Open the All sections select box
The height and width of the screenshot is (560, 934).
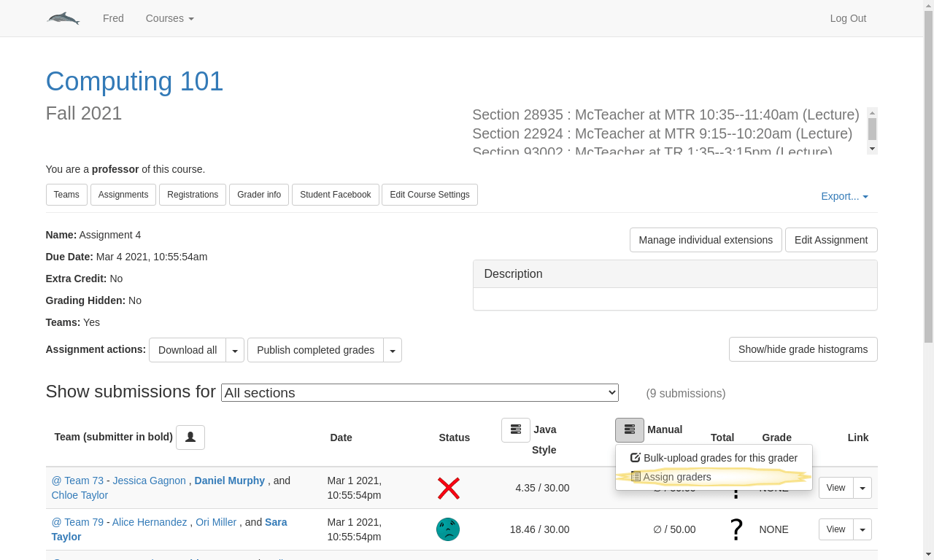420,392
